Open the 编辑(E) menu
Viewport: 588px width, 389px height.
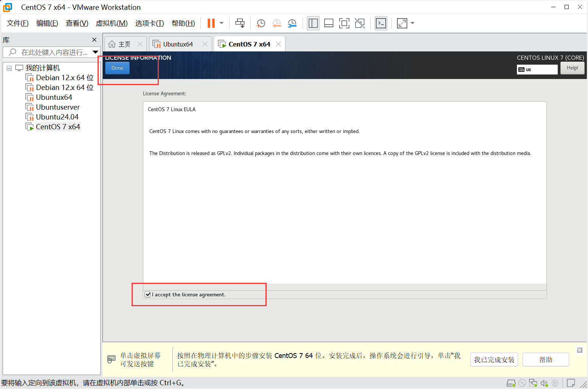click(47, 23)
